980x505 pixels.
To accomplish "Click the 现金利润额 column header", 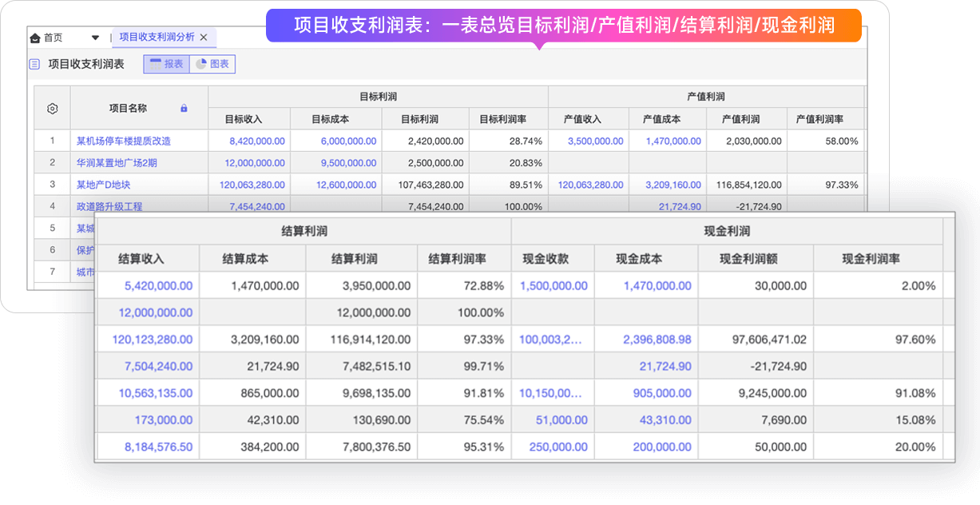I will pyautogui.click(x=755, y=259).
